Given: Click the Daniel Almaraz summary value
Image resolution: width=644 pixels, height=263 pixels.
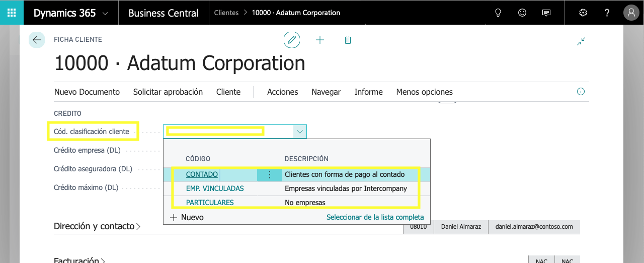Looking at the screenshot, I should click(461, 227).
